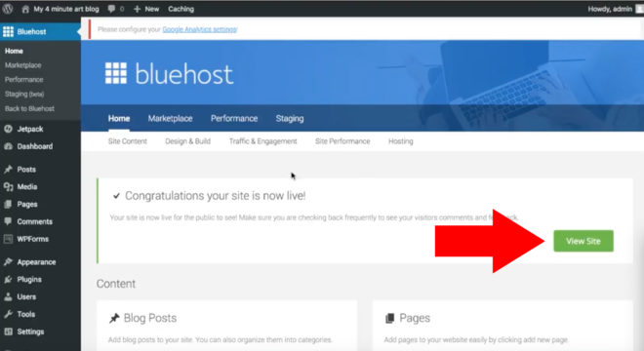Viewport: 644px width, 351px height.
Task: Open Pages in the sidebar
Action: [x=27, y=204]
